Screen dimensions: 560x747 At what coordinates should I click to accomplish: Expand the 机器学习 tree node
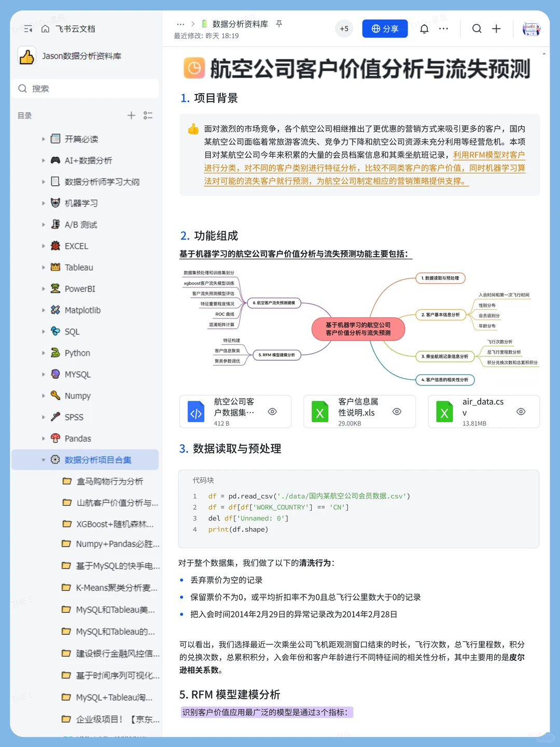click(x=44, y=203)
